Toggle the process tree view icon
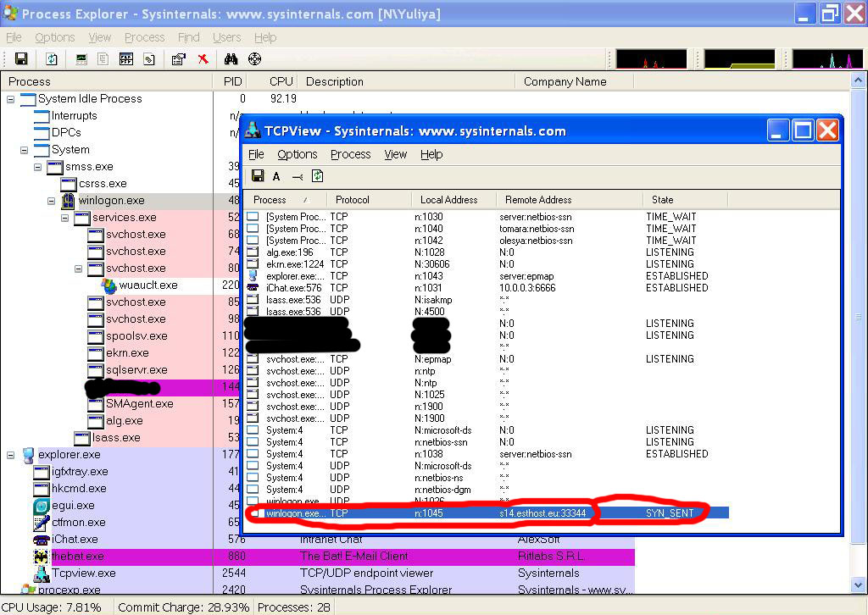The width and height of the screenshot is (868, 615). tap(103, 58)
